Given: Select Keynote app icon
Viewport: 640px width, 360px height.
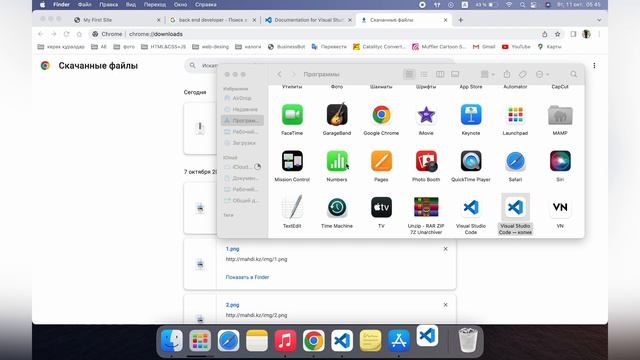Looking at the screenshot, I should point(471,115).
